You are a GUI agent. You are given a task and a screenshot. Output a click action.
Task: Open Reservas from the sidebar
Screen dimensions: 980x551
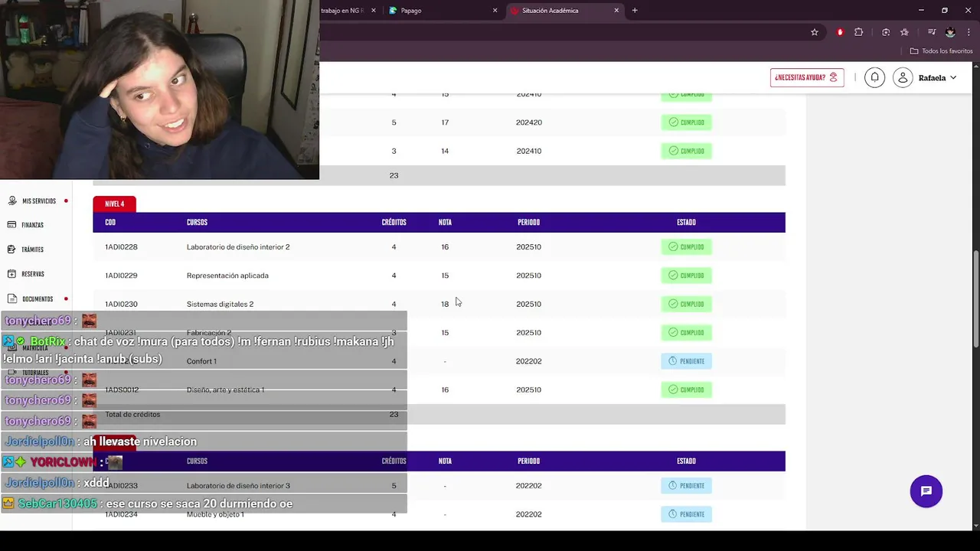pos(26,274)
